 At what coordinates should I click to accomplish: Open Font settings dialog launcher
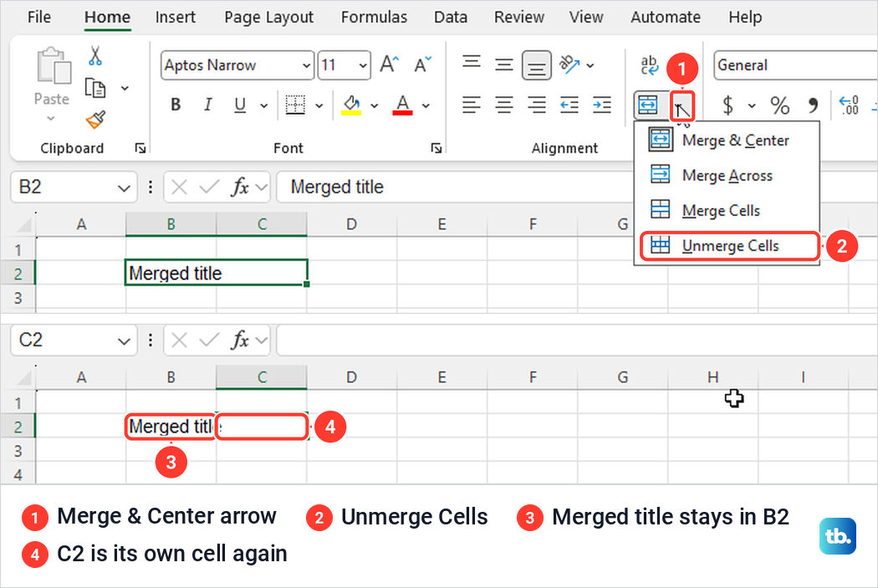(436, 148)
